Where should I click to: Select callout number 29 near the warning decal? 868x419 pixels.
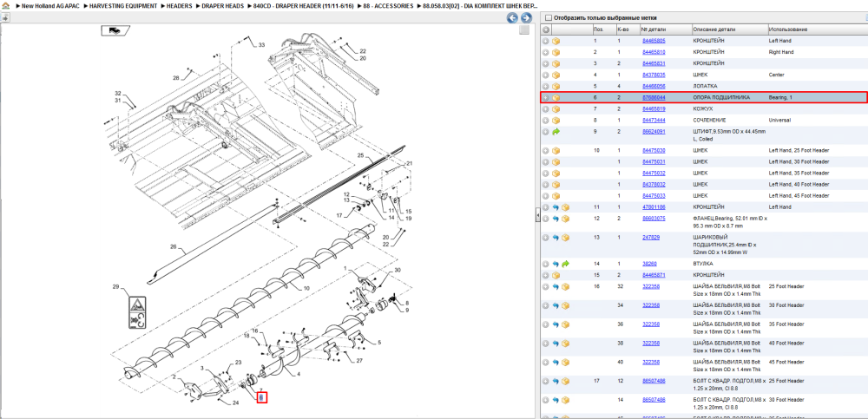click(115, 287)
